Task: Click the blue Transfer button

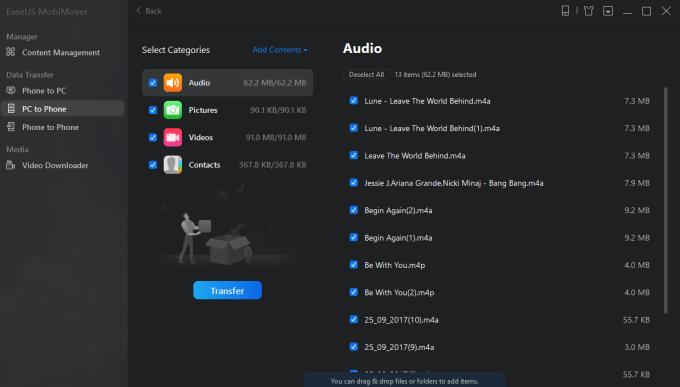Action: pyautogui.click(x=227, y=290)
